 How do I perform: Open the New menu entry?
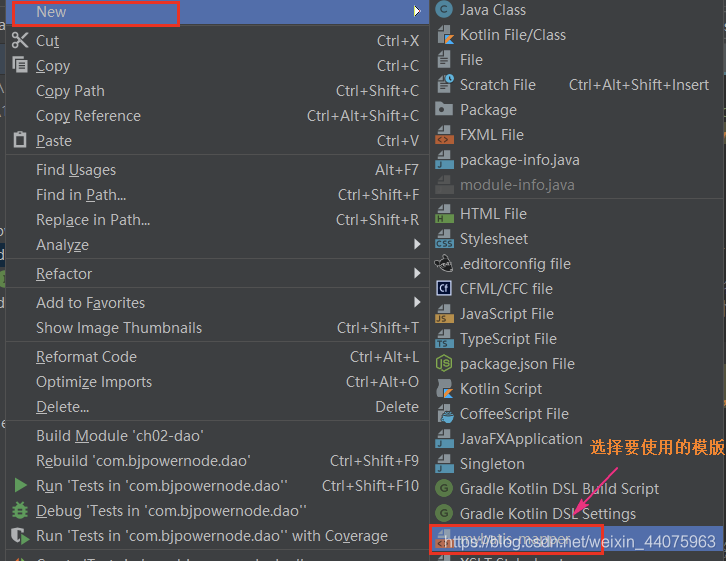218,12
